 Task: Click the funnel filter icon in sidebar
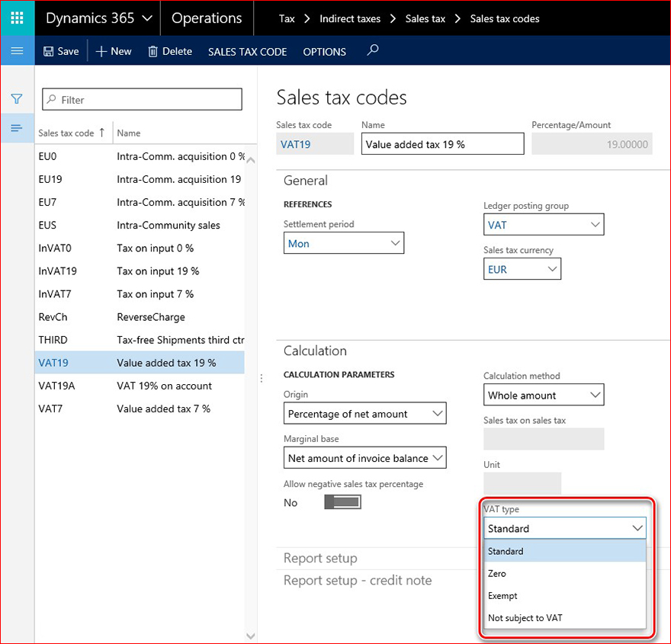(x=17, y=99)
